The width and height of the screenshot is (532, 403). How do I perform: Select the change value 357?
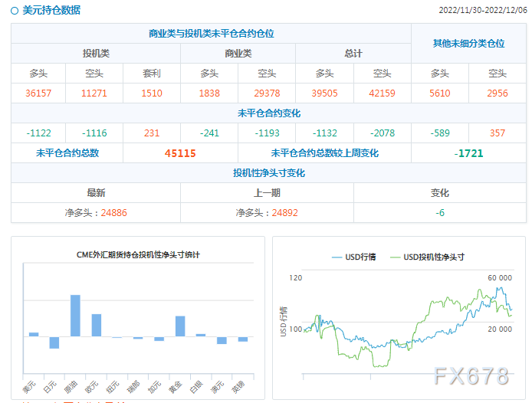pyautogui.click(x=498, y=133)
